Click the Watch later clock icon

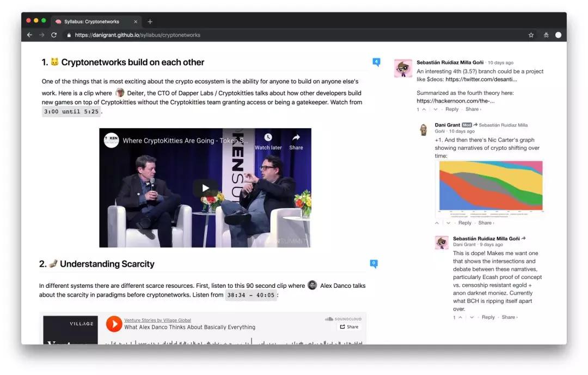click(268, 137)
